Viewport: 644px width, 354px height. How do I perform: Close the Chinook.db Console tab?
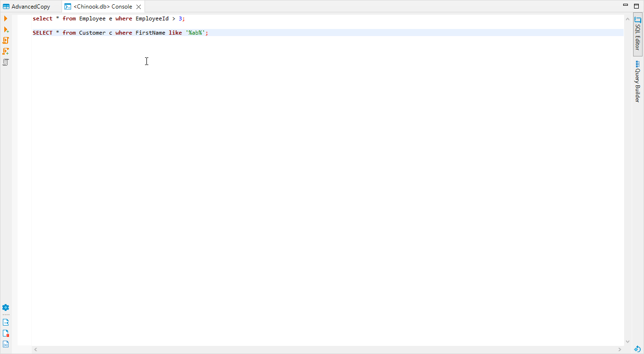click(138, 7)
